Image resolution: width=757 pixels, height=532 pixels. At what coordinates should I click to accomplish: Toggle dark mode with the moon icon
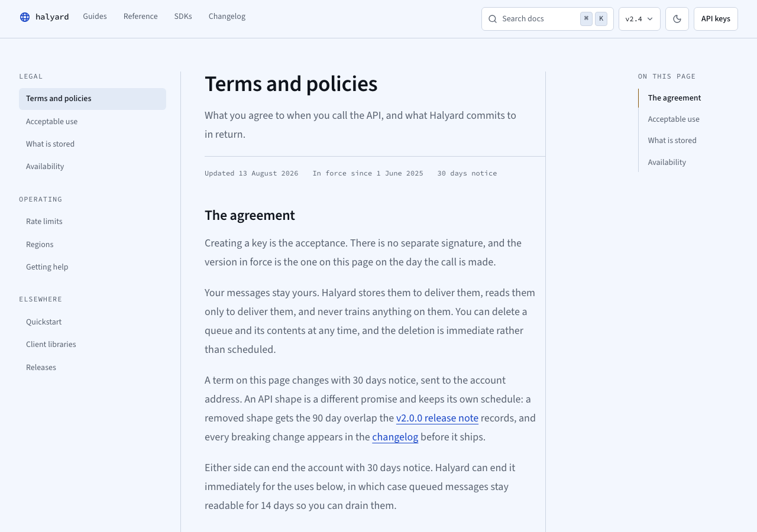point(677,19)
